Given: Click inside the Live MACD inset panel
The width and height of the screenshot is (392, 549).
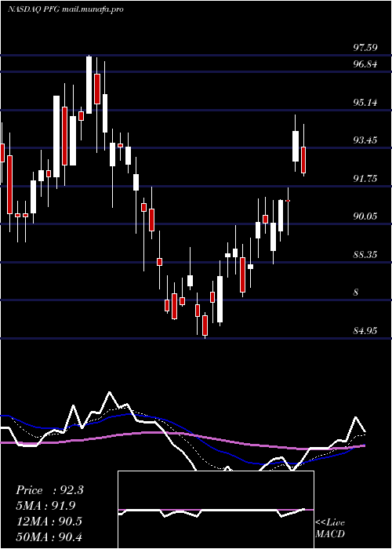Looking at the screenshot, I should tap(216, 510).
